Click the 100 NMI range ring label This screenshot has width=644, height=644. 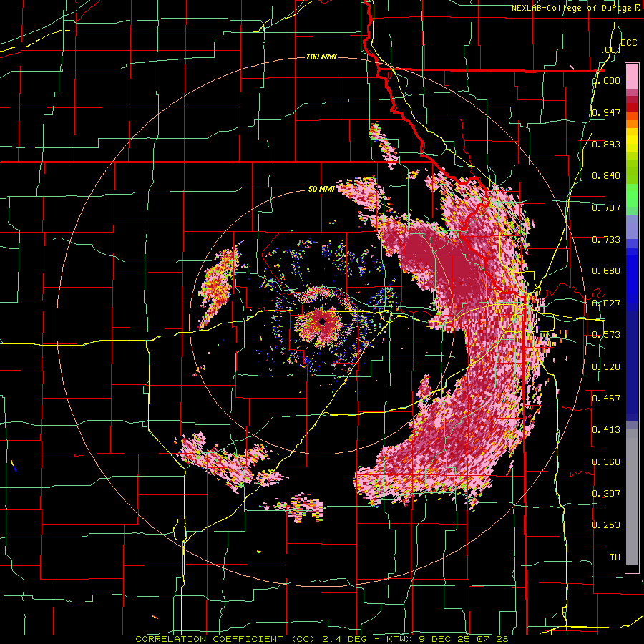click(x=321, y=57)
